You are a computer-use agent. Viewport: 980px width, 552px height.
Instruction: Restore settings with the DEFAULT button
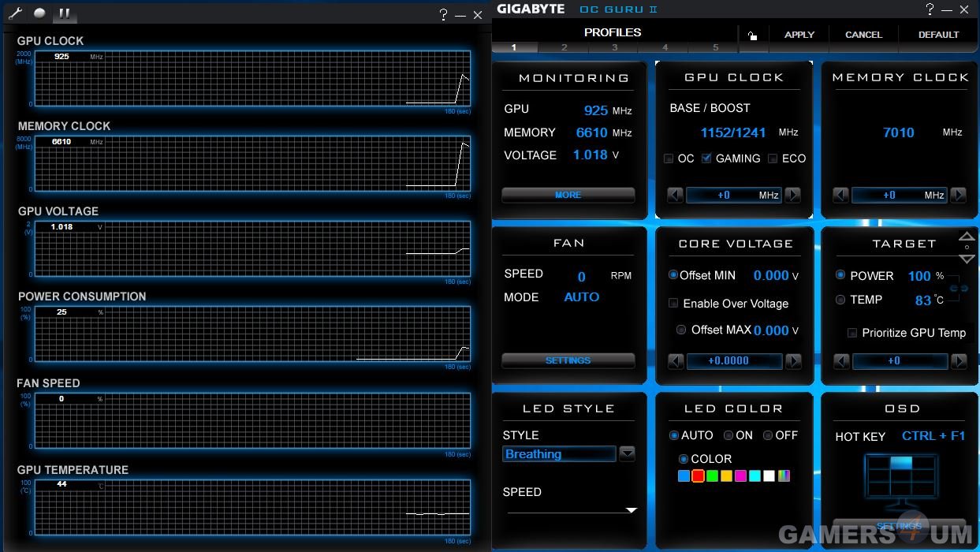938,35
